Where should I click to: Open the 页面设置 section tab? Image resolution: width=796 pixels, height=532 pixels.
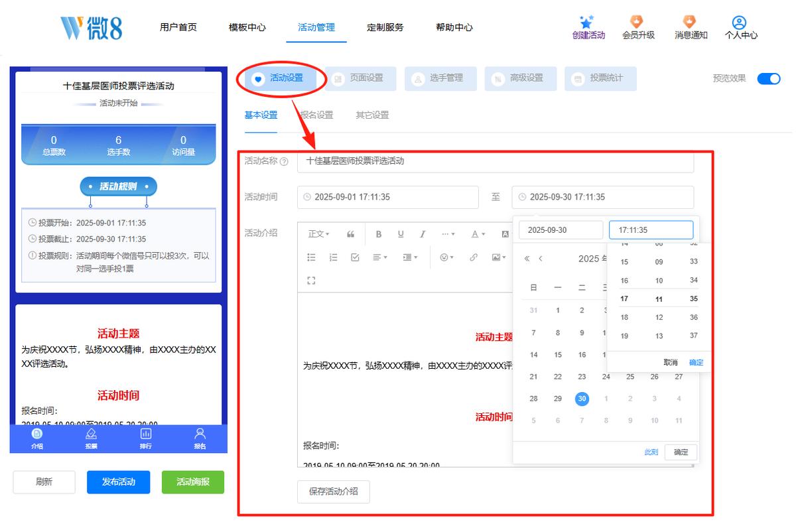coord(361,78)
